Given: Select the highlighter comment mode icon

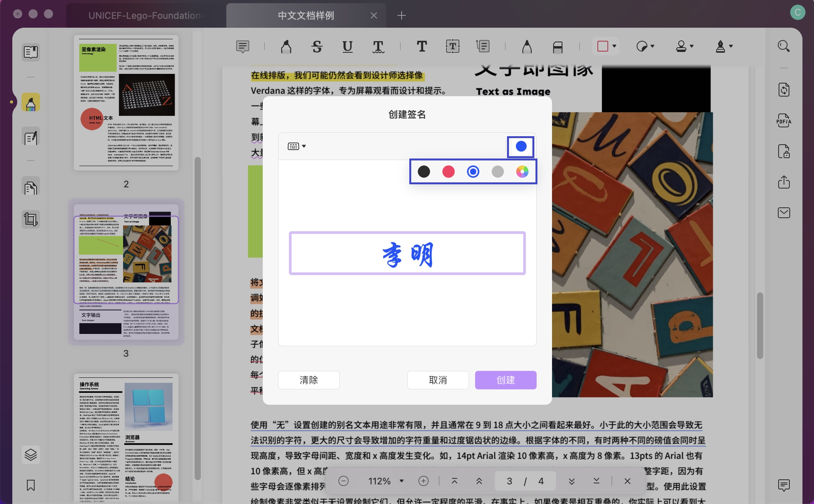Looking at the screenshot, I should 31,102.
